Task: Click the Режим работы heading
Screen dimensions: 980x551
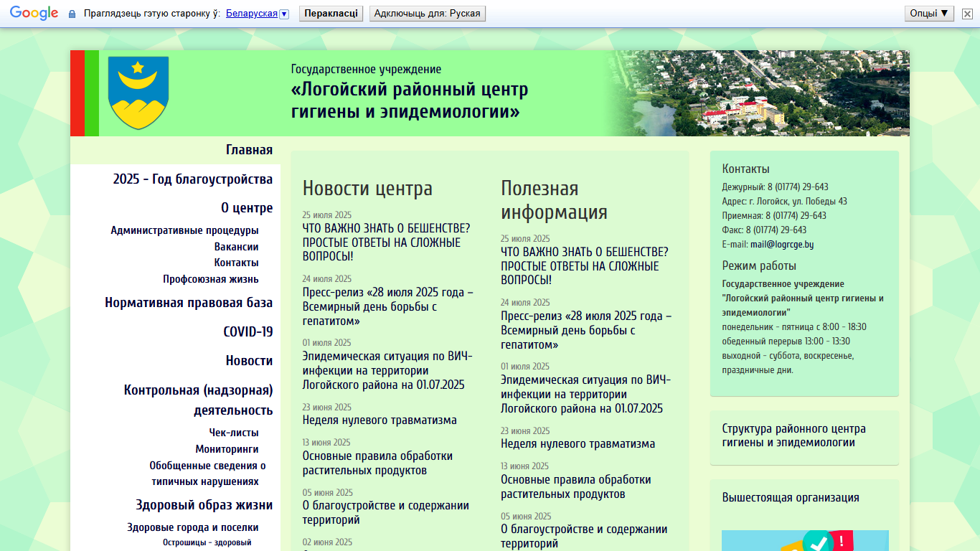Action: pos(759,265)
